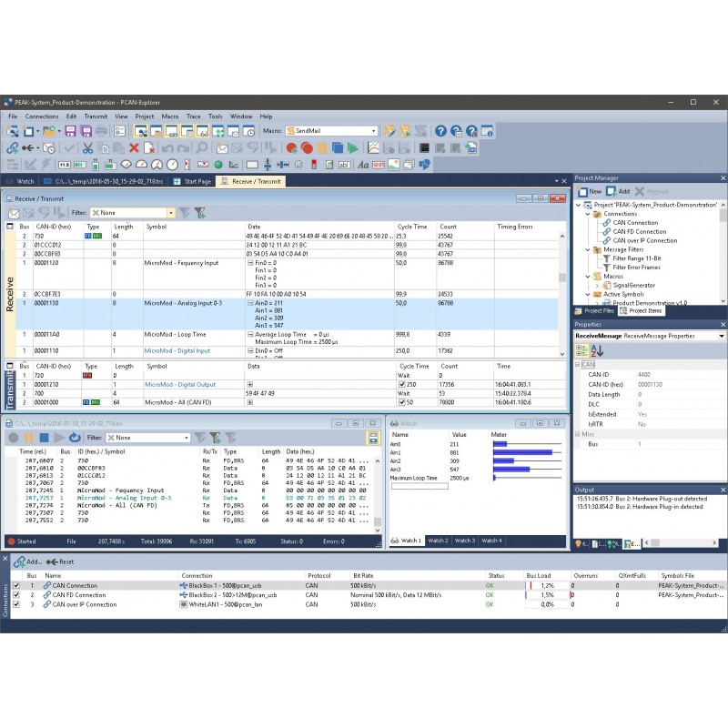Open the ReceiveMessage Properties object dropdown
Image resolution: width=728 pixels, height=728 pixels.
tap(722, 336)
